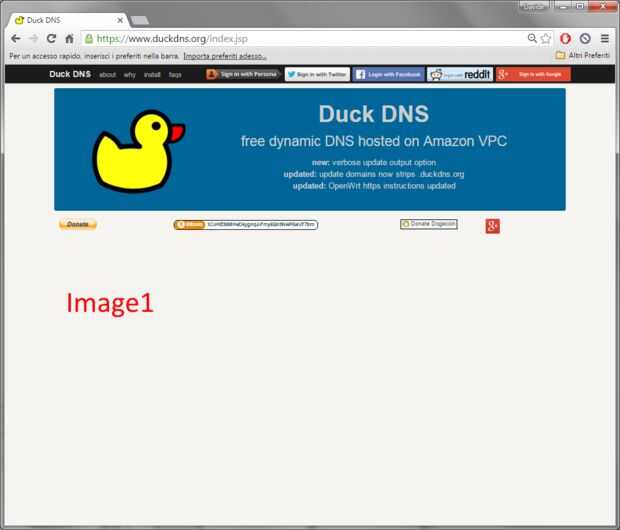The image size is (620, 530).
Task: Click the Donate Dogecoin button
Action: [x=429, y=224]
